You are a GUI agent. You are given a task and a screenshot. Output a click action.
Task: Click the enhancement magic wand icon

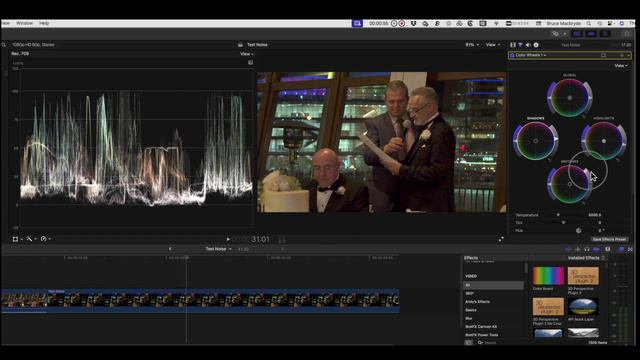coord(29,239)
